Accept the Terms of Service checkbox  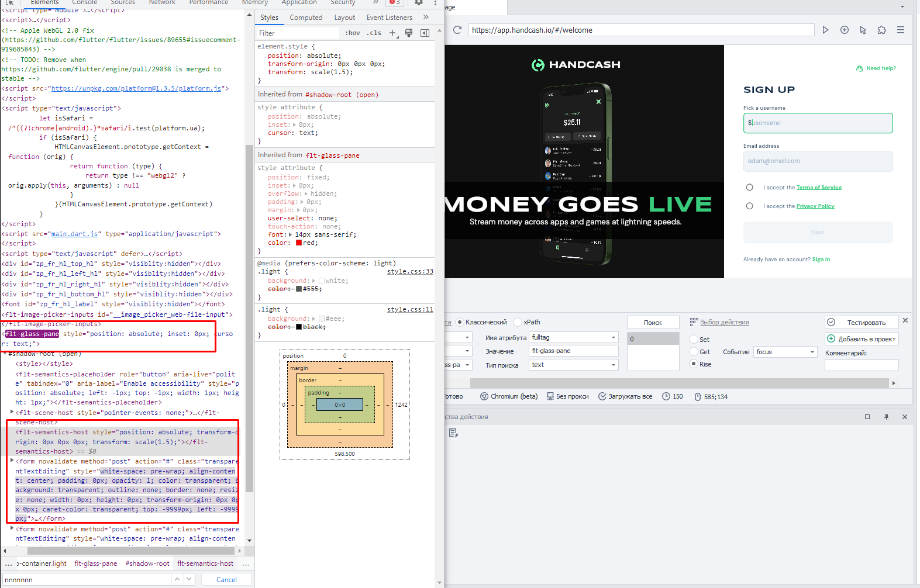pyautogui.click(x=750, y=188)
